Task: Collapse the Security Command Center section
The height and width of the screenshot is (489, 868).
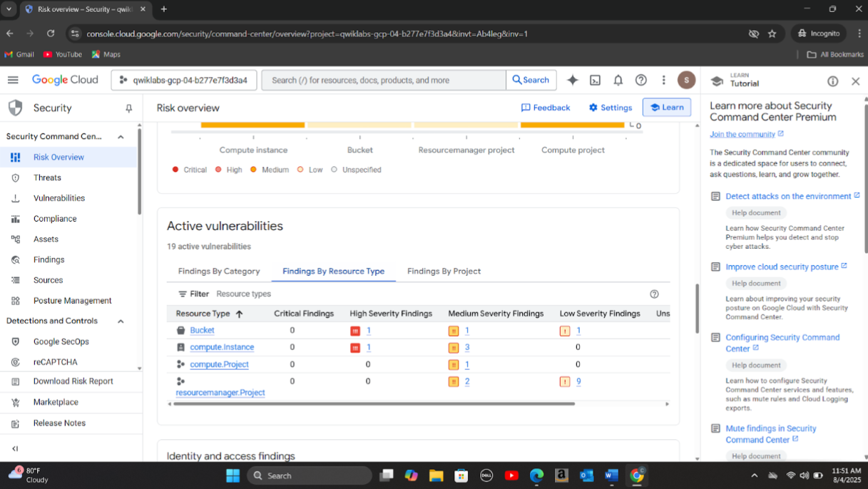Action: [x=121, y=137]
